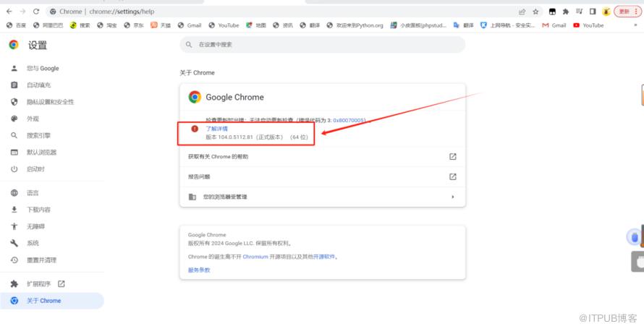Open 重置并清理 settings
This screenshot has width=644, height=329.
tap(41, 260)
